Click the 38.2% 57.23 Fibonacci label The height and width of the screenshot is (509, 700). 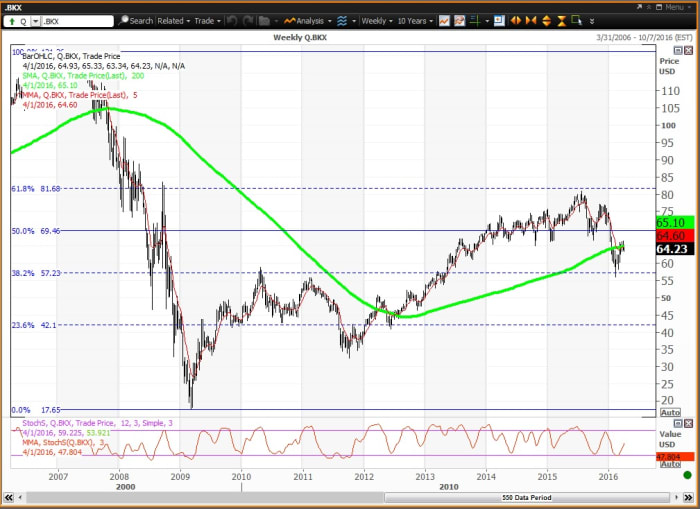(x=36, y=273)
